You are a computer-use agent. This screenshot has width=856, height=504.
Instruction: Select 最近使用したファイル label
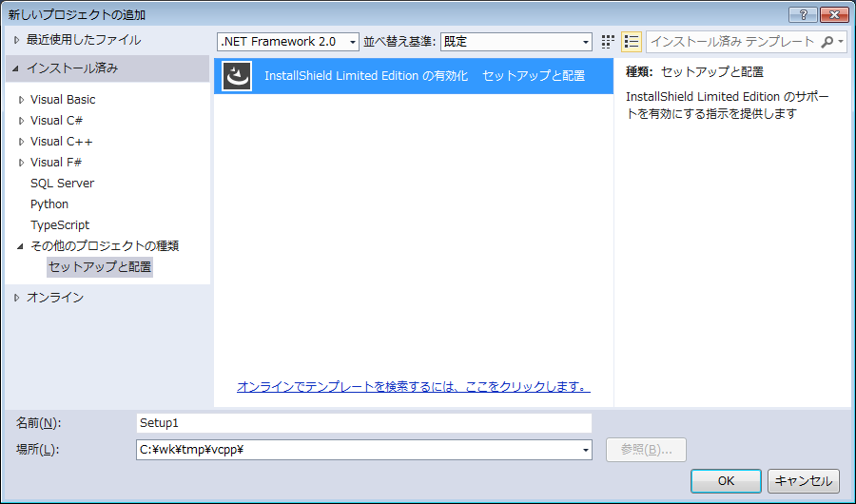click(x=84, y=40)
